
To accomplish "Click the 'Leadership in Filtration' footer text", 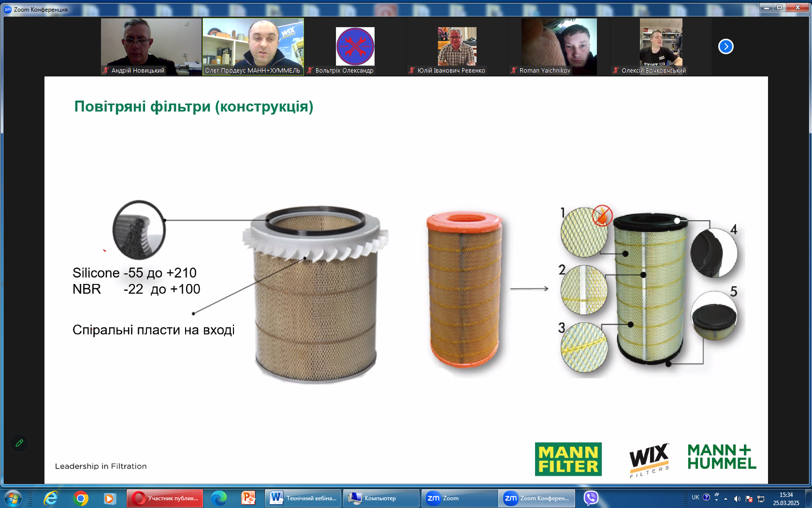I will point(101,466).
